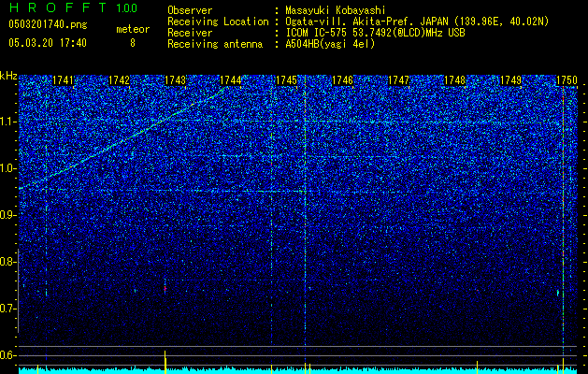Screen dimensions: 588x374
Task: Click the Ogata-vill. Akita-Pref. JAPAN location text
Action: click(418, 22)
